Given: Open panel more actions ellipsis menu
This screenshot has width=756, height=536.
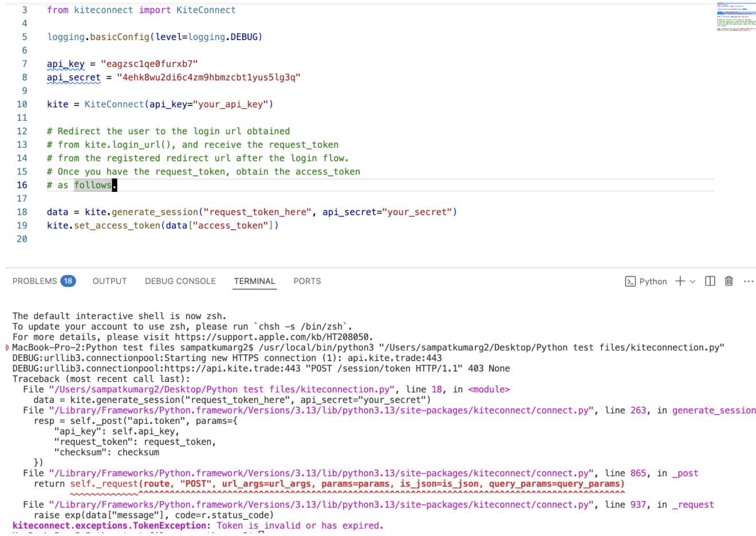Looking at the screenshot, I should pyautogui.click(x=749, y=281).
